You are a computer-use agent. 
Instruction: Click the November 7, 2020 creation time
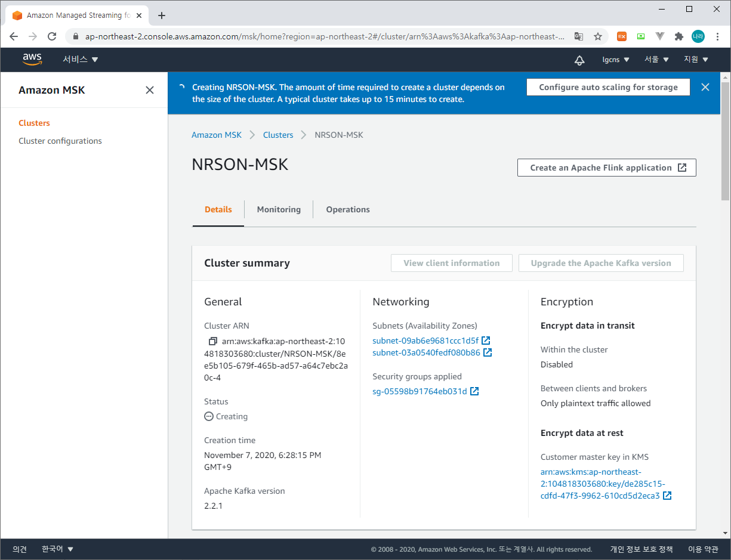263,461
